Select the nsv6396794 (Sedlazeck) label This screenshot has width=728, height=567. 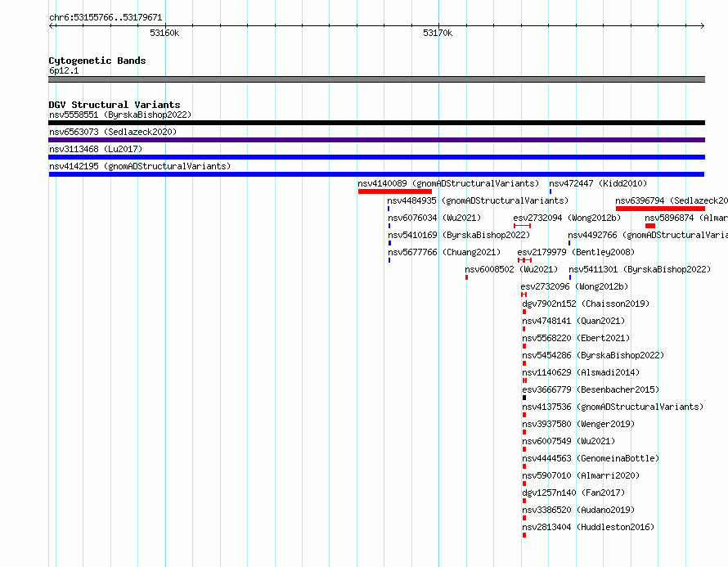pos(672,200)
